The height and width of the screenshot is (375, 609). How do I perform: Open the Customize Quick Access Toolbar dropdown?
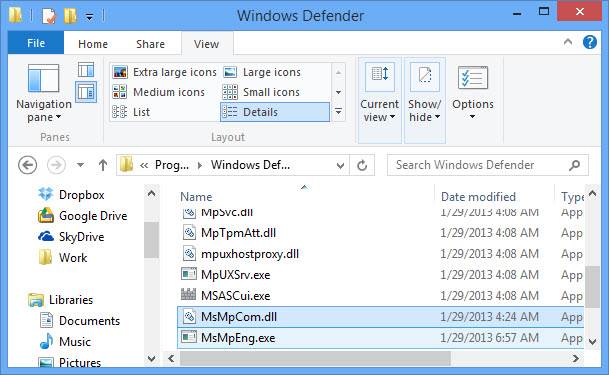[89, 17]
